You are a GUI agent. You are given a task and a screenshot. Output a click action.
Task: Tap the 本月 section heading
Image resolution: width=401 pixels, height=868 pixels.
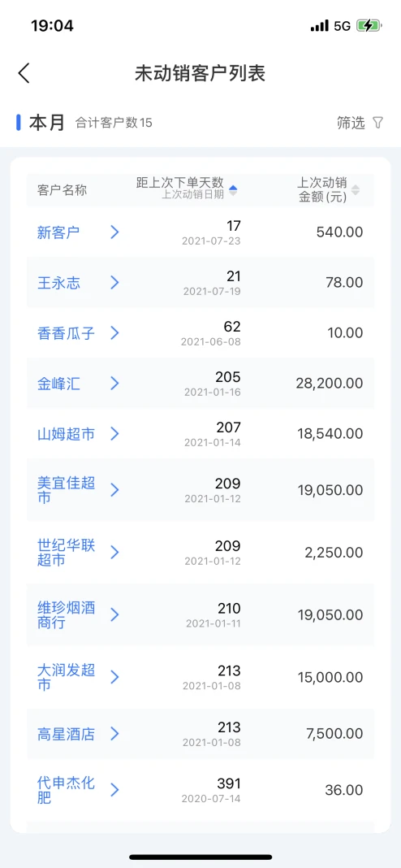click(x=47, y=123)
